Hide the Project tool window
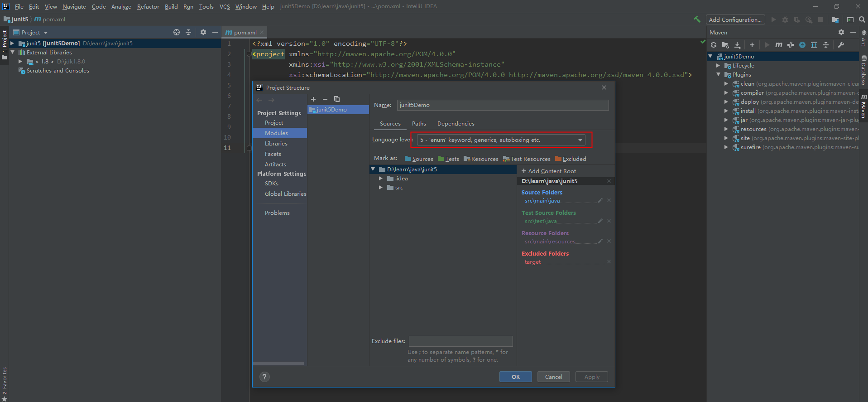Image resolution: width=868 pixels, height=402 pixels. [215, 32]
